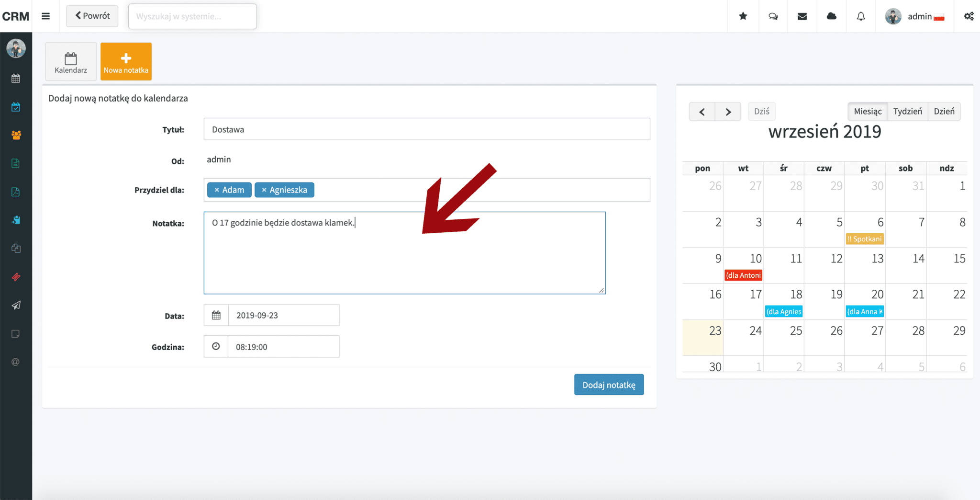Image resolution: width=980 pixels, height=500 pixels.
Task: Click the admin profile avatar in header
Action: pyautogui.click(x=893, y=16)
